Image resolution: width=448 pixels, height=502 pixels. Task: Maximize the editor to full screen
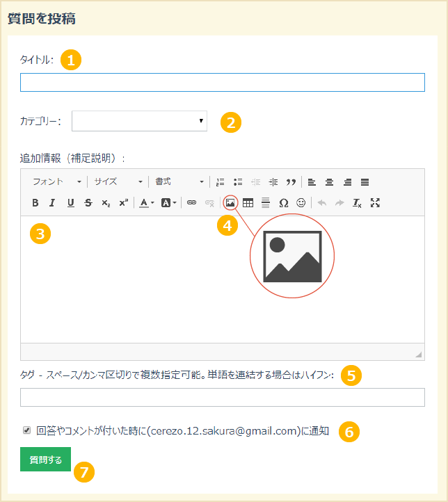click(376, 203)
